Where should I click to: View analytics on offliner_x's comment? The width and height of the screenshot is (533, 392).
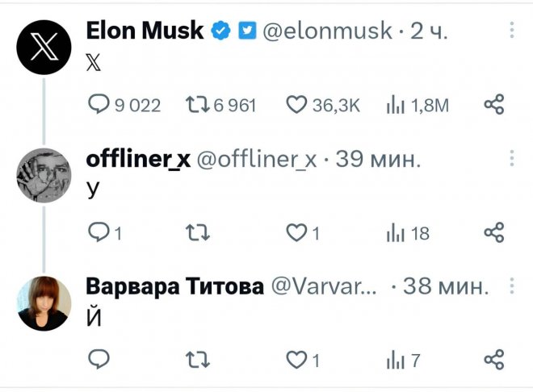click(x=396, y=233)
